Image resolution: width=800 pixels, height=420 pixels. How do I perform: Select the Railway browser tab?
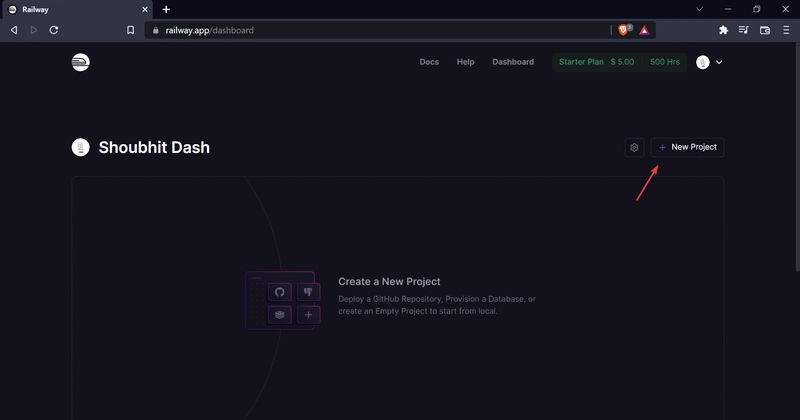77,9
